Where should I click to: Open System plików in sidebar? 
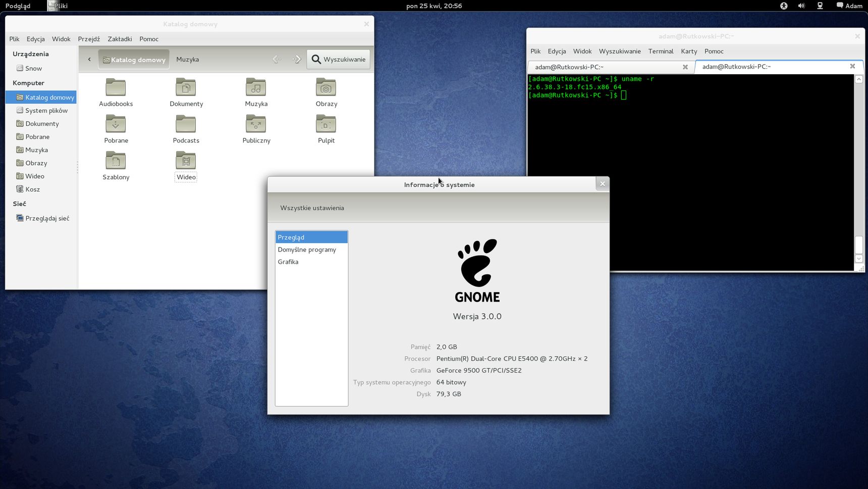41,110
